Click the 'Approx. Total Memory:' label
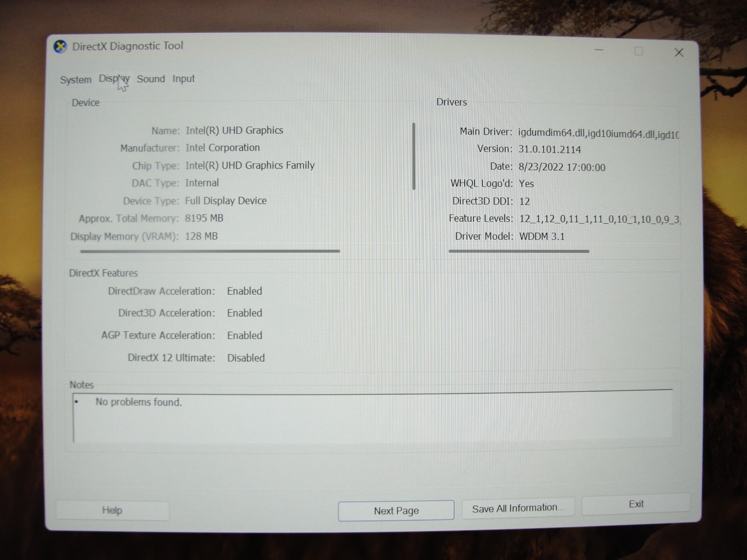The width and height of the screenshot is (747, 560). point(128,219)
